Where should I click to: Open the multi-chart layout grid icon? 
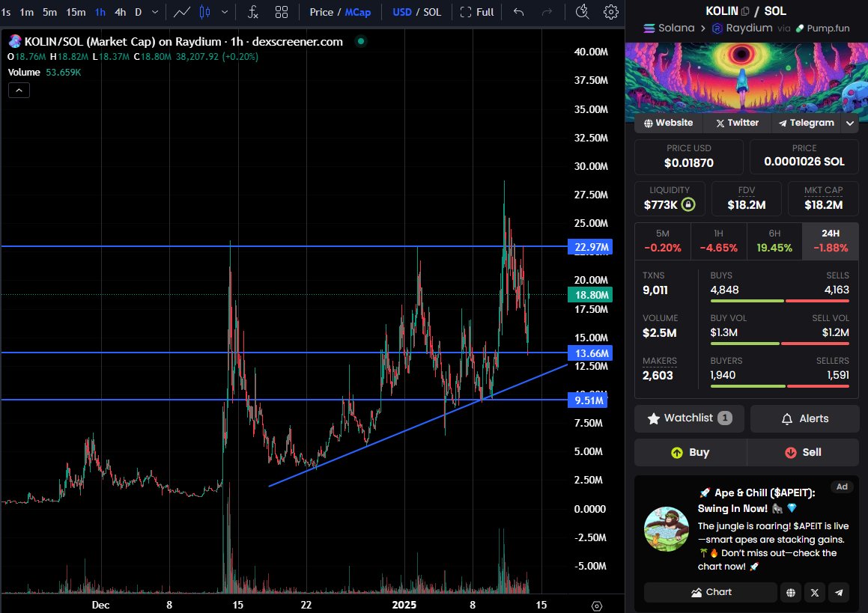point(282,12)
